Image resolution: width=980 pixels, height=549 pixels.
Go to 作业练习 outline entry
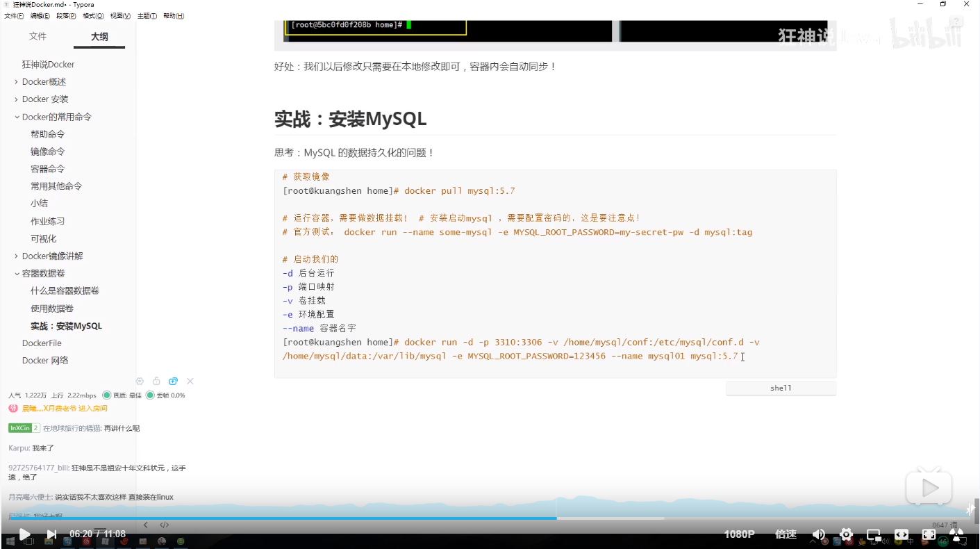tap(48, 222)
